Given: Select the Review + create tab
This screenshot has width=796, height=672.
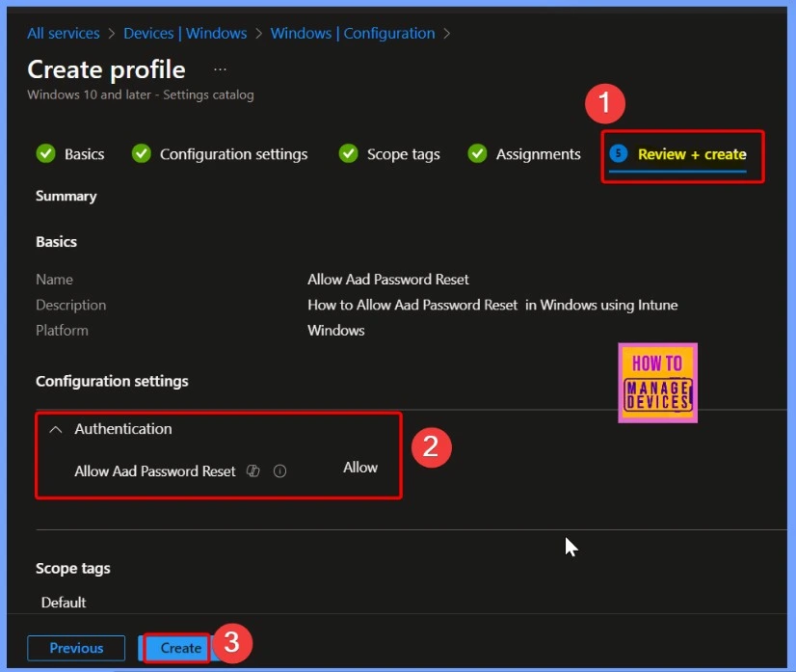Looking at the screenshot, I should point(677,155).
